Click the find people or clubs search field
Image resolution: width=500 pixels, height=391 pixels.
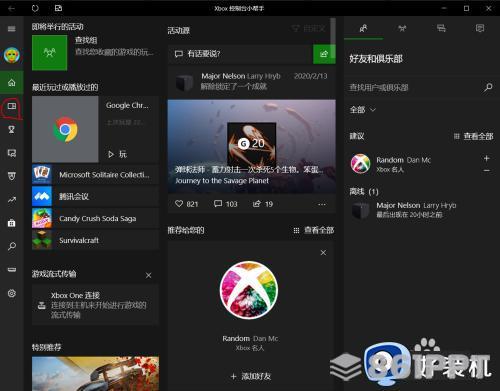click(x=413, y=87)
